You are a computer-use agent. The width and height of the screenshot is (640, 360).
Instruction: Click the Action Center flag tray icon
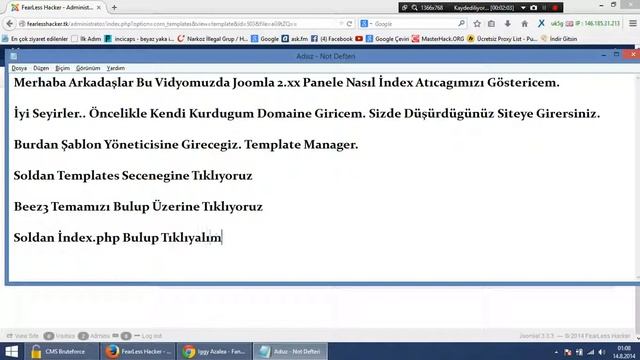[x=568, y=352]
